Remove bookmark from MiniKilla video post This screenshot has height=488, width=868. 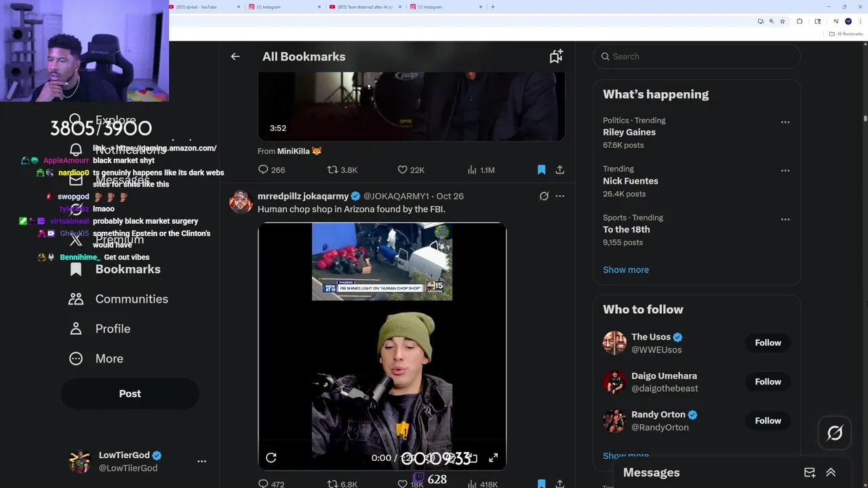(541, 170)
